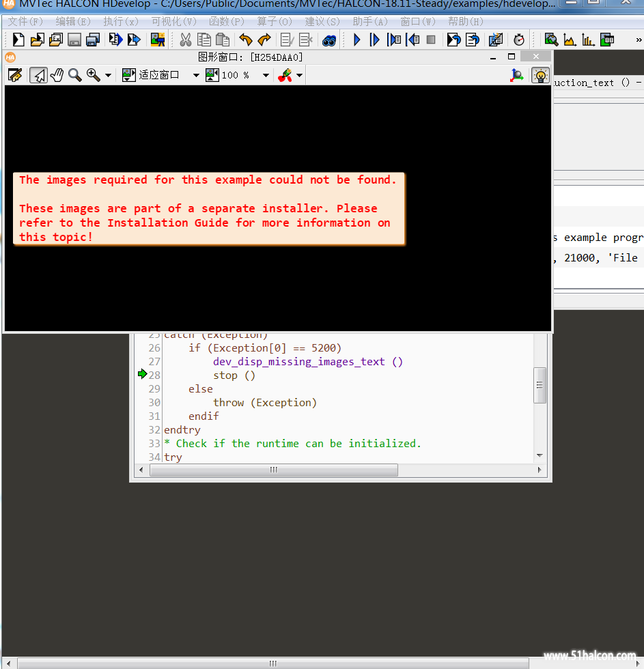Paste from the clipboard icon
Image resolution: width=644 pixels, height=669 pixels.
click(x=223, y=40)
